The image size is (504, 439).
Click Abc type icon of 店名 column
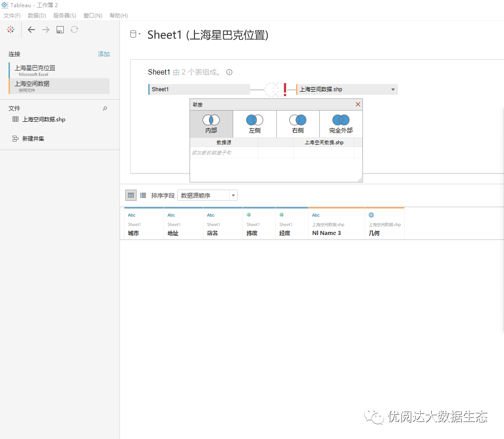coord(211,215)
